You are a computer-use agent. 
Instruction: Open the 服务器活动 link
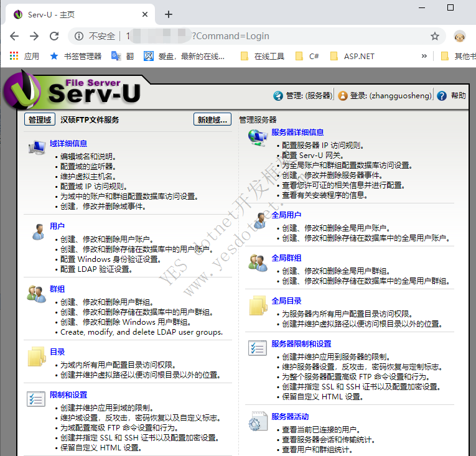(290, 417)
